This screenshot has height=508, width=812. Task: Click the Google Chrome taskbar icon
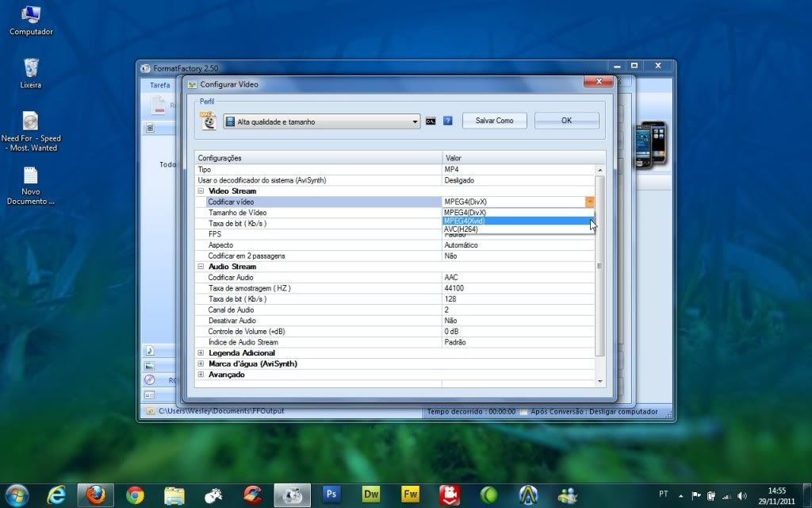(136, 495)
